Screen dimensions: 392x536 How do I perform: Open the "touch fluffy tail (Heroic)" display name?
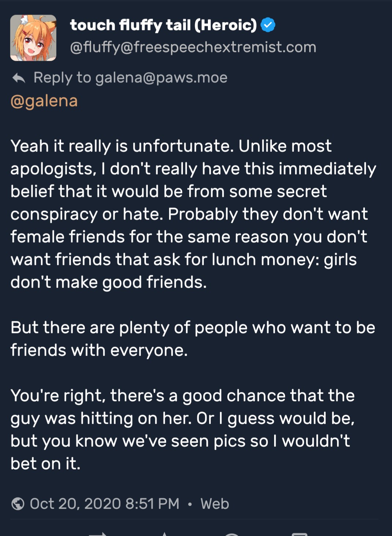click(163, 25)
